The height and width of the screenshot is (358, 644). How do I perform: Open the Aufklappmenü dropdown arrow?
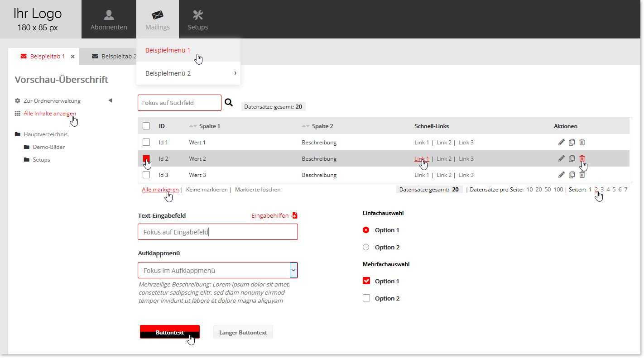293,270
